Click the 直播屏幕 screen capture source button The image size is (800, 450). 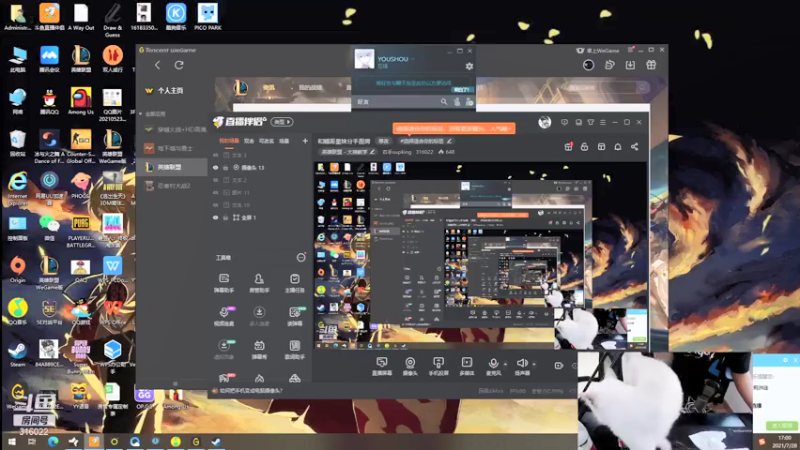point(382,366)
